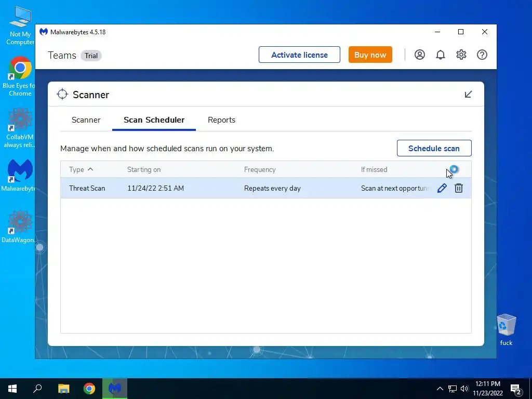The height and width of the screenshot is (399, 532).
Task: Switch to the Reports tab
Action: coord(221,120)
